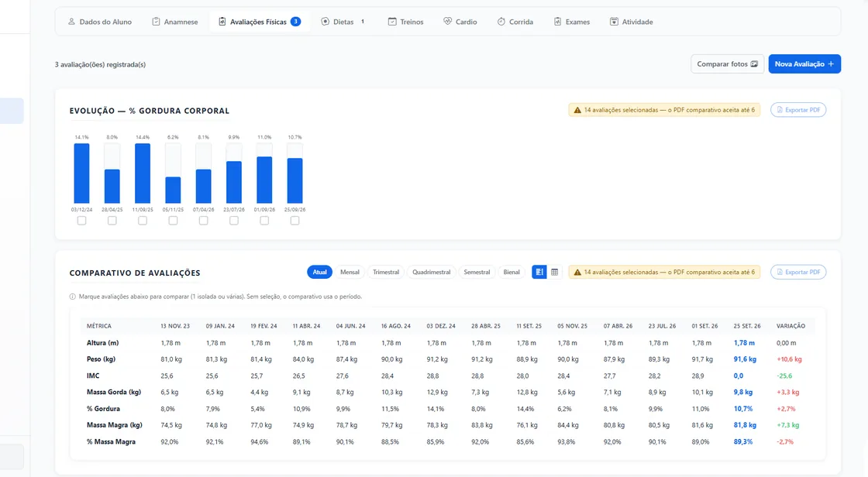
Task: Click the 04 JUN. 24 column header
Action: [x=350, y=326]
